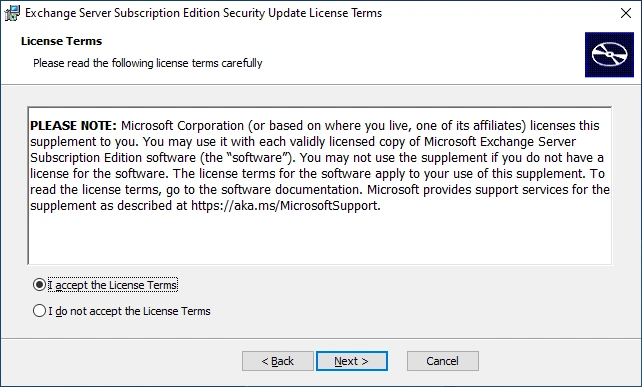Cancel the security update installation
The height and width of the screenshot is (387, 642).
point(443,361)
